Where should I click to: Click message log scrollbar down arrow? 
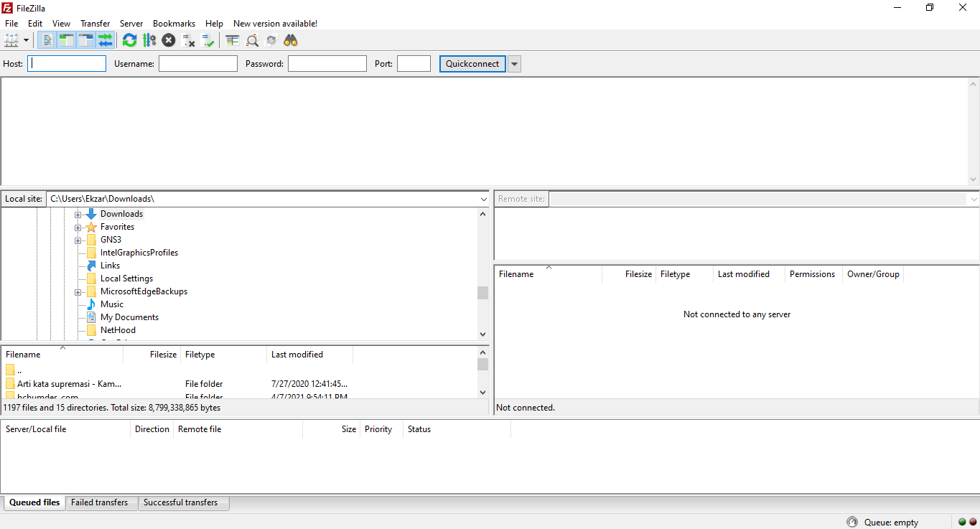[974, 179]
